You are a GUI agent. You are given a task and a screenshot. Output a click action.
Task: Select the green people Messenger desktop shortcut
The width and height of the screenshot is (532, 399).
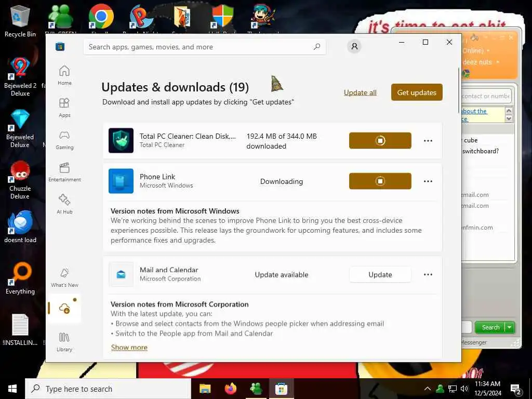point(60,16)
